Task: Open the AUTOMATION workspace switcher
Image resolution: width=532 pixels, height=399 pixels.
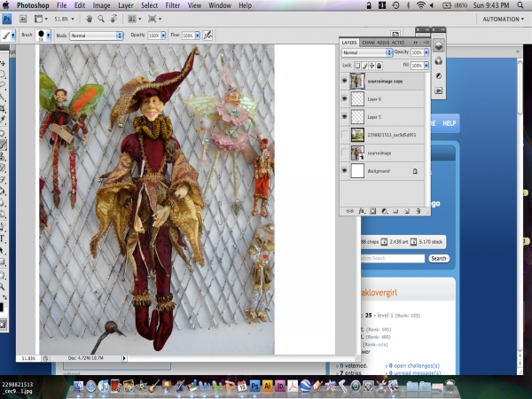Action: pos(503,19)
